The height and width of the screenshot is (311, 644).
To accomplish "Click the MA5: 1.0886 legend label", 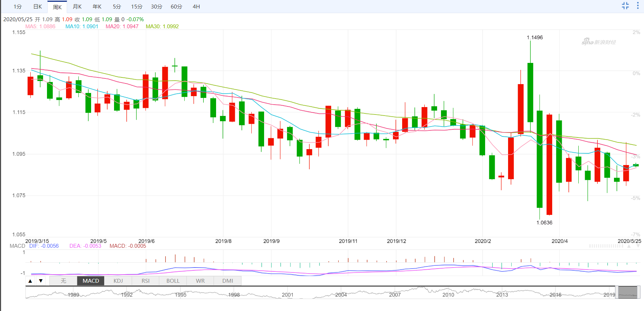I will [x=40, y=27].
